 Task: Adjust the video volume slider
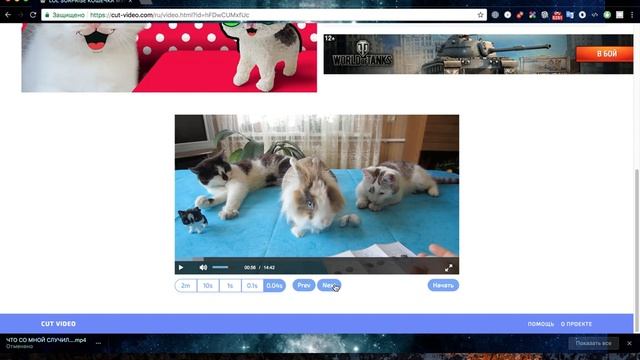pyautogui.click(x=220, y=267)
